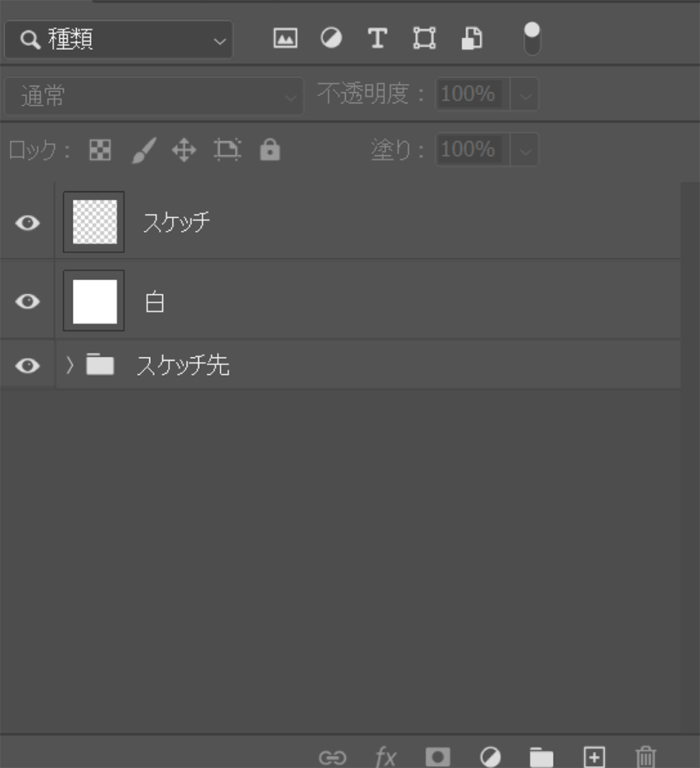Select the 白 layer name
Screen dimensions: 700x768
(155, 302)
